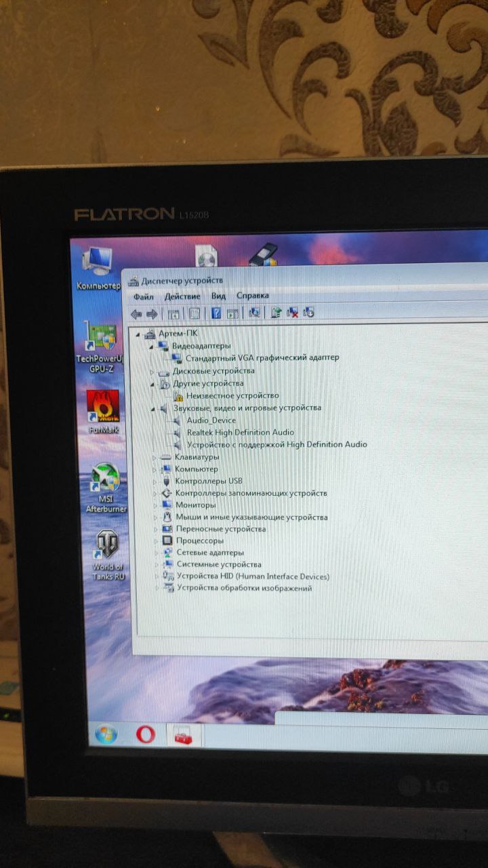
Task: Launch MSI Afterburner desktop shortcut
Action: coord(105,488)
